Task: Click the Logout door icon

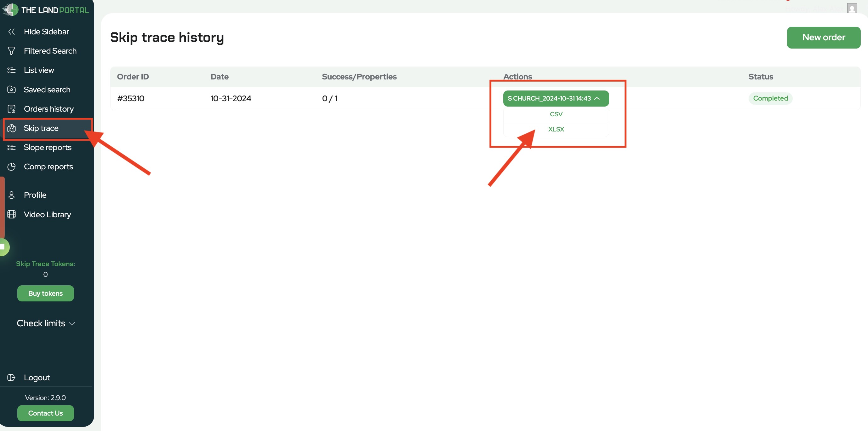Action: (x=11, y=377)
